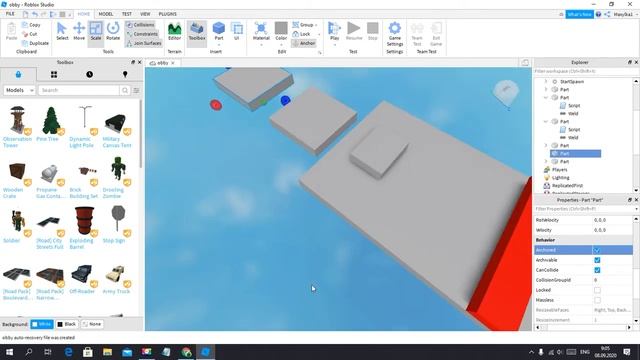The image size is (640, 360).
Task: Click the view selector cube in viewport
Action: pyautogui.click(x=506, y=93)
